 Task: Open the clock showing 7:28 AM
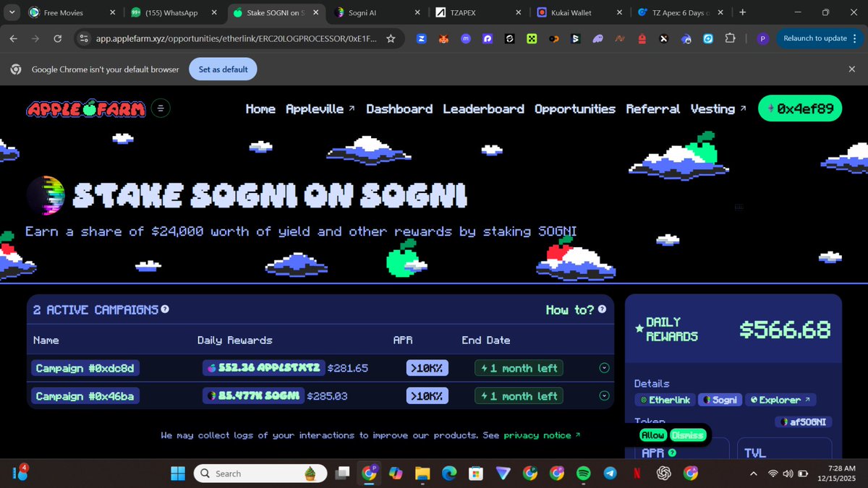click(838, 474)
